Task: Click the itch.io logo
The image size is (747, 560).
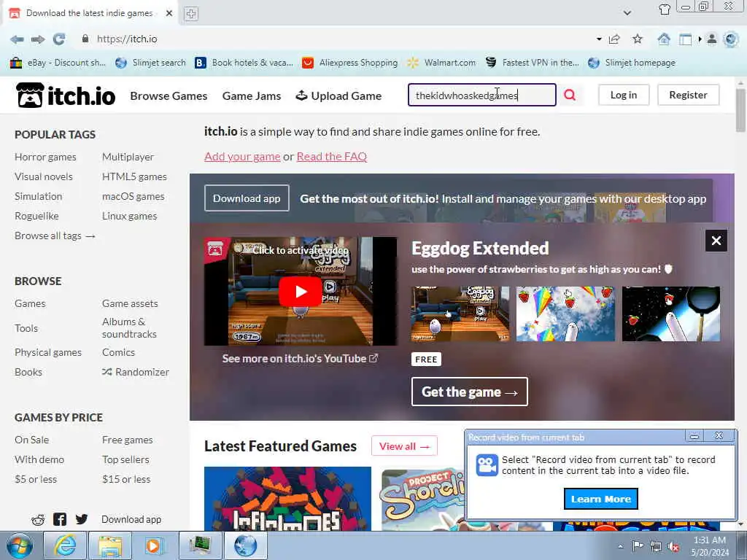Action: (65, 96)
